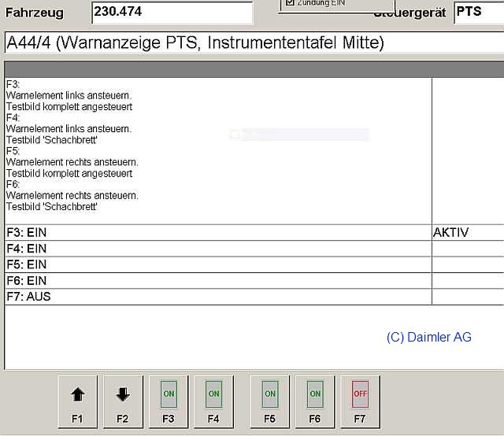Toggle the Zündung EIN checkbox
The image size is (504, 436).
pyautogui.click(x=289, y=3)
